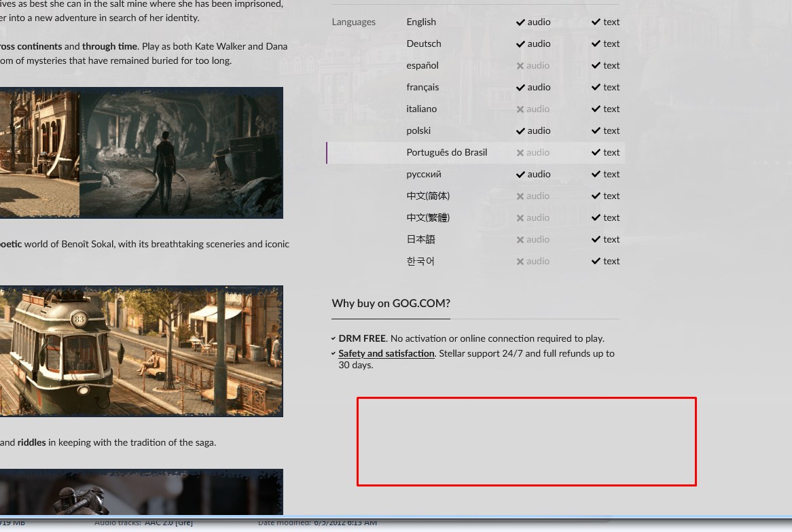Click the bullet chevron beside Safety and satisfaction
The height and width of the screenshot is (532, 792).
point(334,354)
